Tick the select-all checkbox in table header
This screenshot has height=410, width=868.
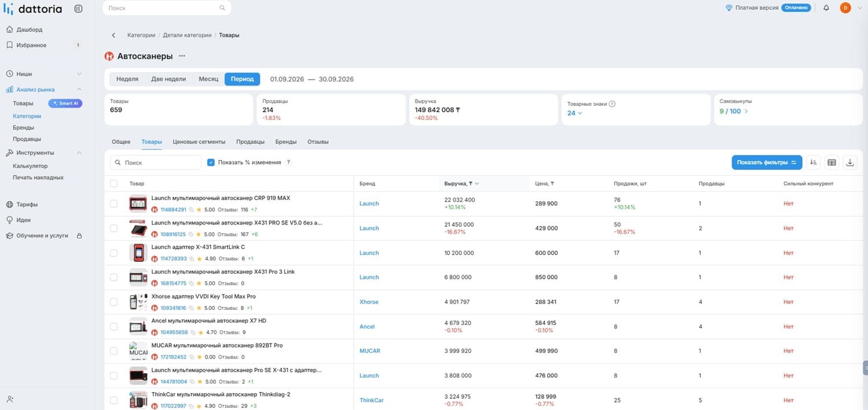113,183
